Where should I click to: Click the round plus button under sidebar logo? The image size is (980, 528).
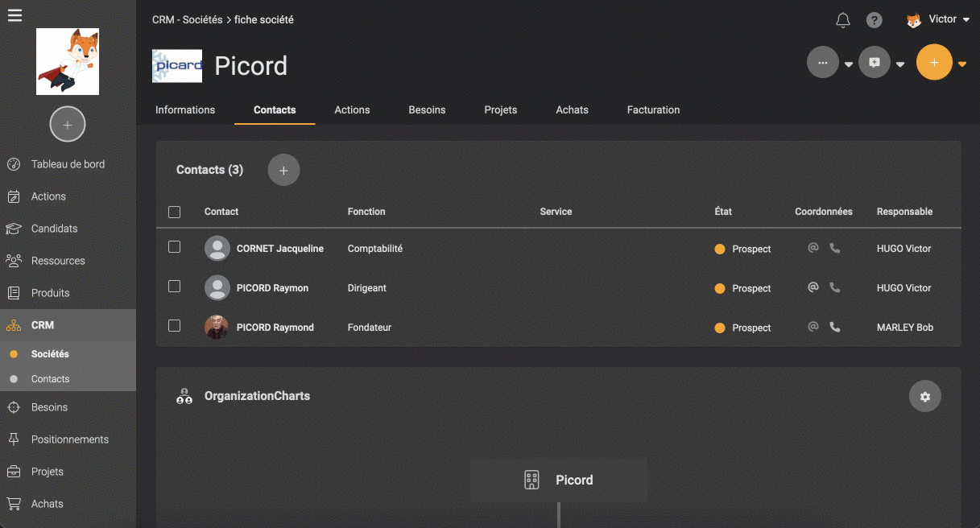point(68,125)
